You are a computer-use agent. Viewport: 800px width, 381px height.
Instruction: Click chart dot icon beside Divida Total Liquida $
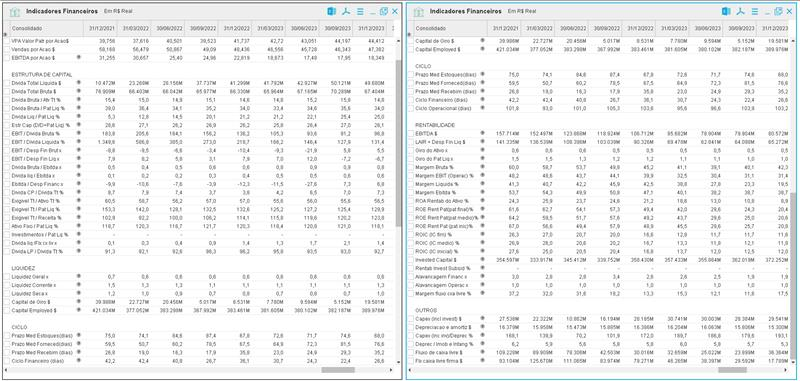(x=79, y=82)
